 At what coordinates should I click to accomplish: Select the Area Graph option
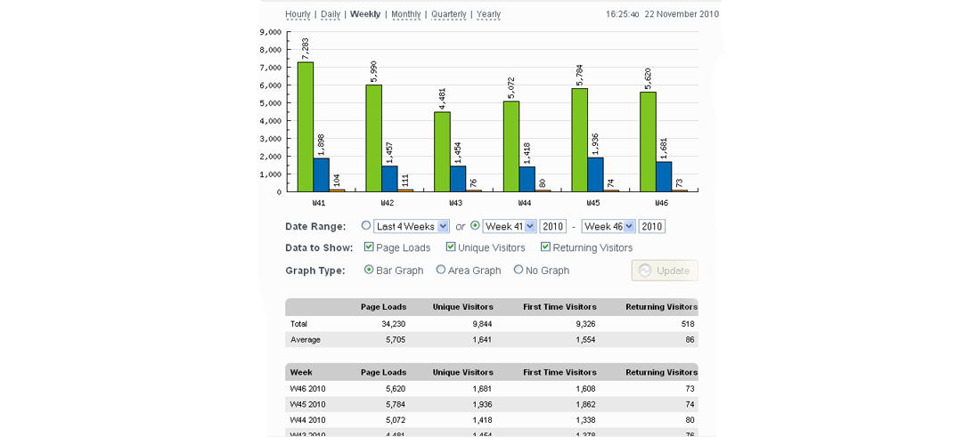coord(441,270)
